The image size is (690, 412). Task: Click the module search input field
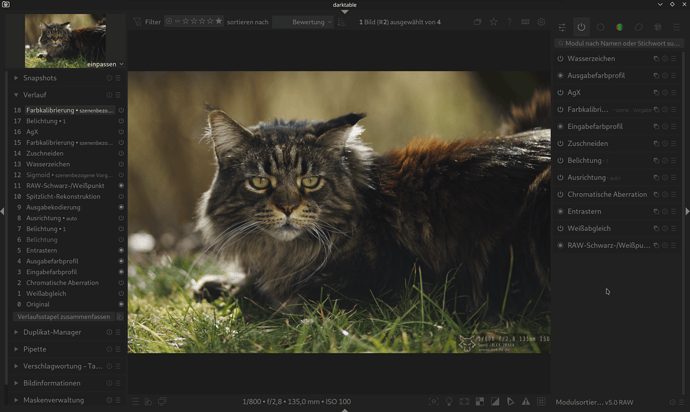(620, 44)
